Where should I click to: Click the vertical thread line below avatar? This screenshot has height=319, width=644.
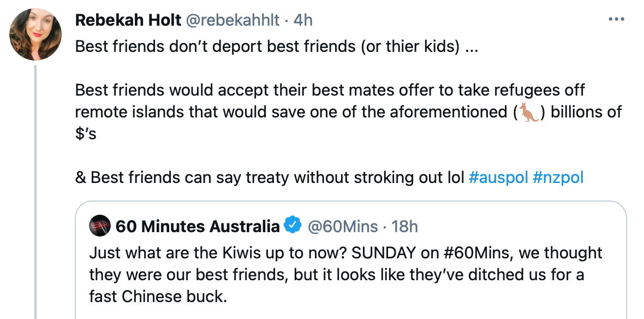(x=36, y=191)
